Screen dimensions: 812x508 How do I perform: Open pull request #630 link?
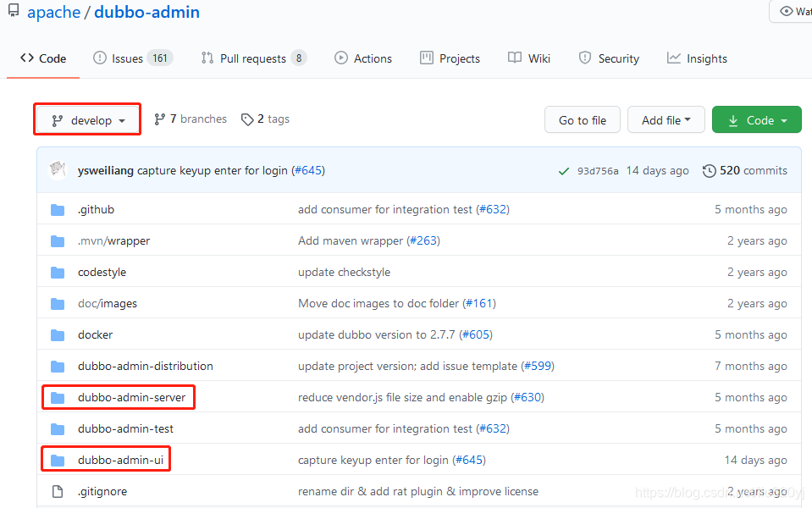pyautogui.click(x=528, y=397)
